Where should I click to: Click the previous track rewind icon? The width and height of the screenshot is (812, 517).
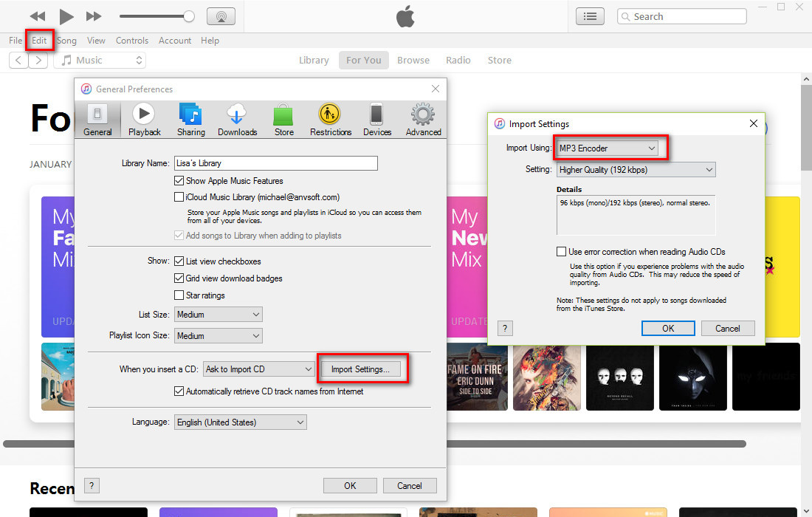tap(38, 16)
